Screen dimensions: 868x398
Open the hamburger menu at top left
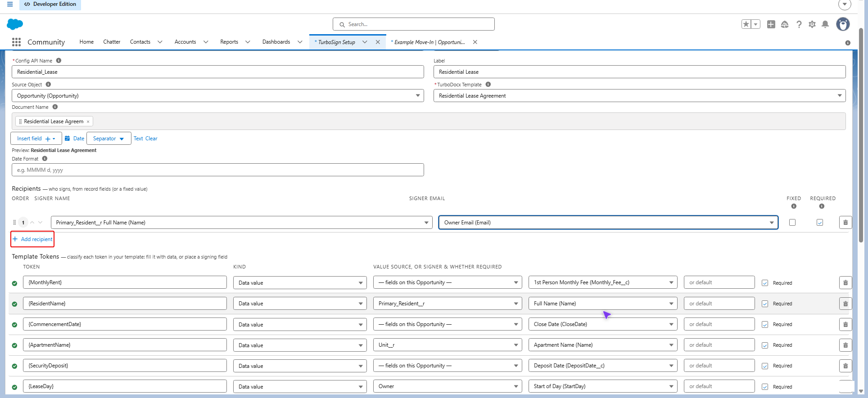(10, 4)
